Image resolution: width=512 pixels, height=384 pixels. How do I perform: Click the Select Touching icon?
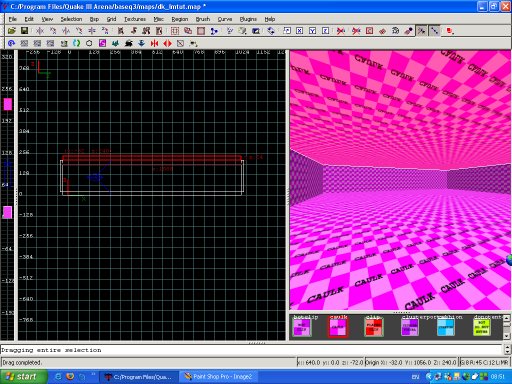point(134,31)
